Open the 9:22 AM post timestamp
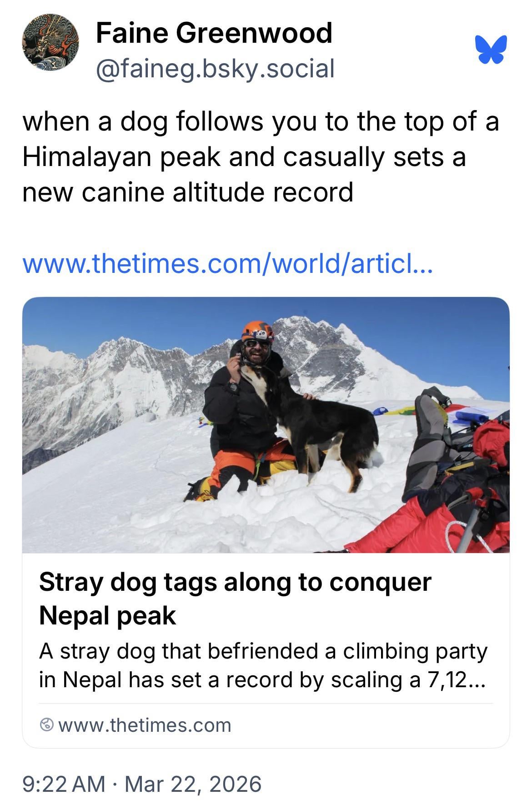The image size is (532, 805). click(64, 784)
